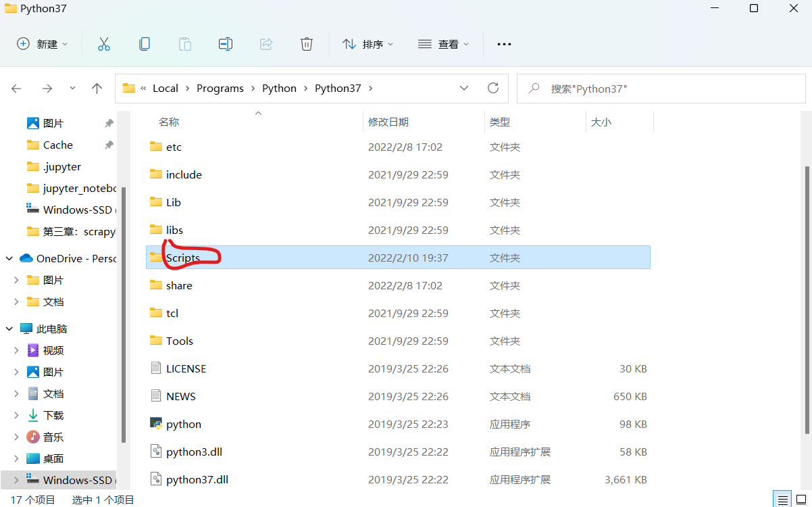Refresh the current folder view
Viewport: 812px width, 507px height.
pos(493,88)
